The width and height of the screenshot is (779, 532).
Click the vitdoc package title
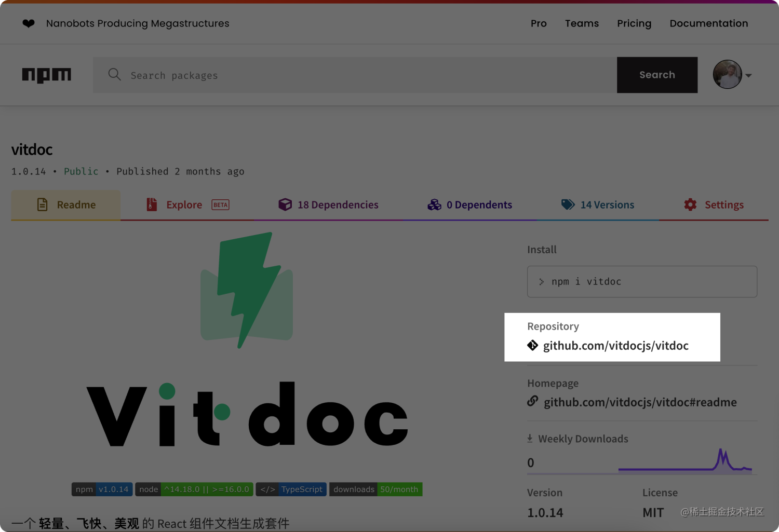click(32, 149)
